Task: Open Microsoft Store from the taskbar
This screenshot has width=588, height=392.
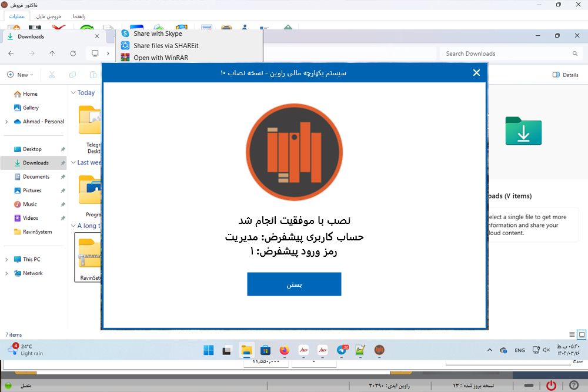Action: (265, 350)
